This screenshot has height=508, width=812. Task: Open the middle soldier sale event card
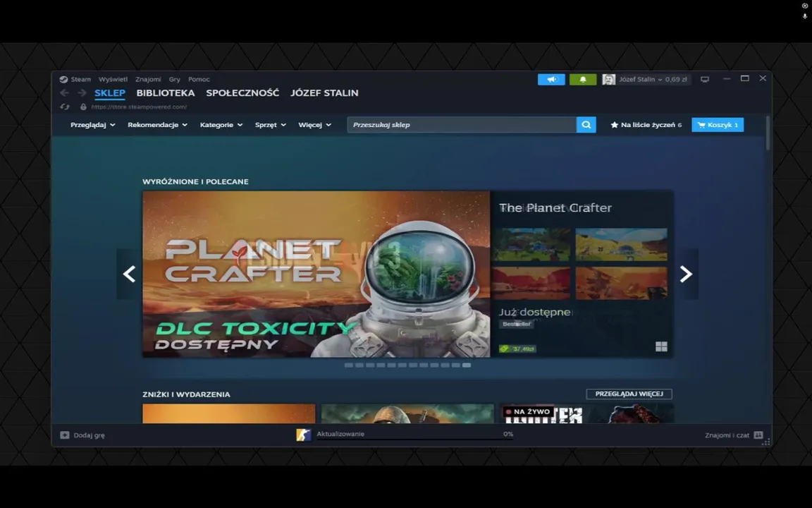407,413
